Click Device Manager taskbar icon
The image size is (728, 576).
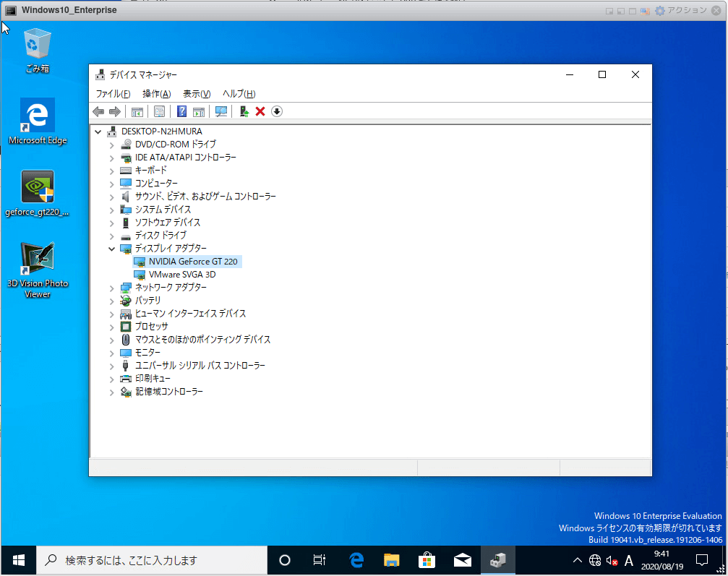[x=497, y=560]
